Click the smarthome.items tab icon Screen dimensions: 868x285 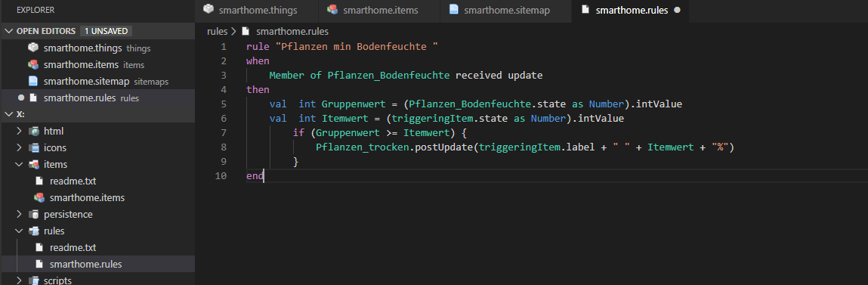pos(332,9)
